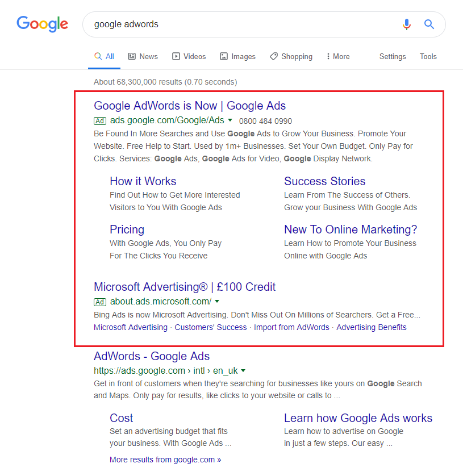
Task: Open dropdown arrow beside en_uk result URL
Action: point(243,371)
